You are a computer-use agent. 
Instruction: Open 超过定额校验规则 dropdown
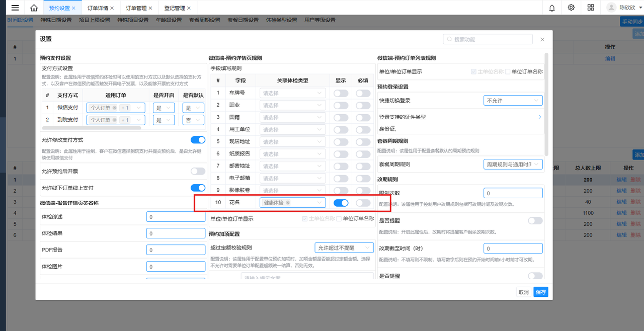[344, 247]
